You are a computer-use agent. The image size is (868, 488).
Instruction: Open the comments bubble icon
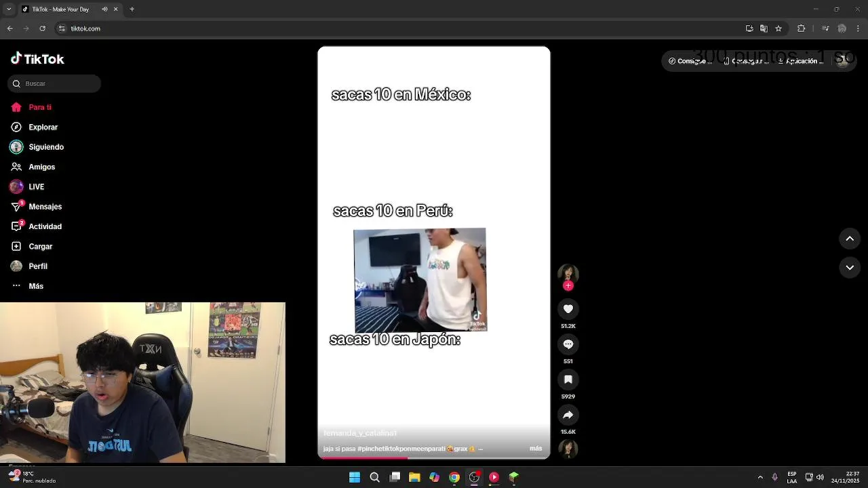(568, 344)
